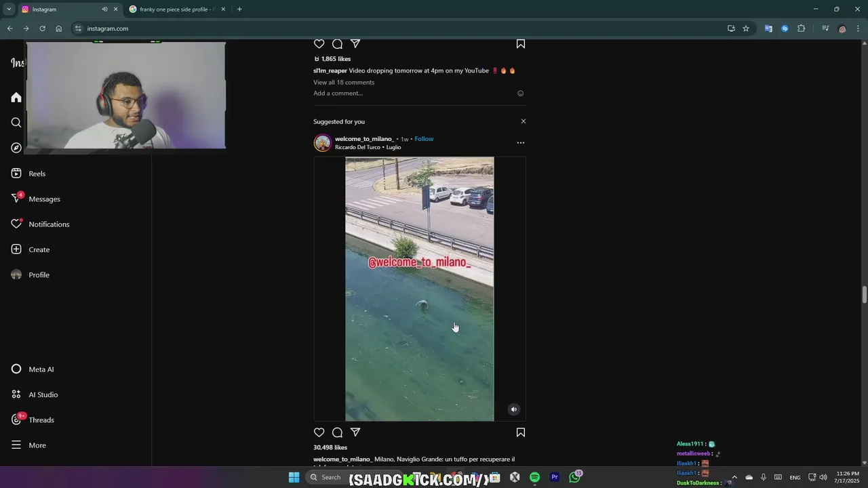Open Profile from the sidebar

(31, 274)
